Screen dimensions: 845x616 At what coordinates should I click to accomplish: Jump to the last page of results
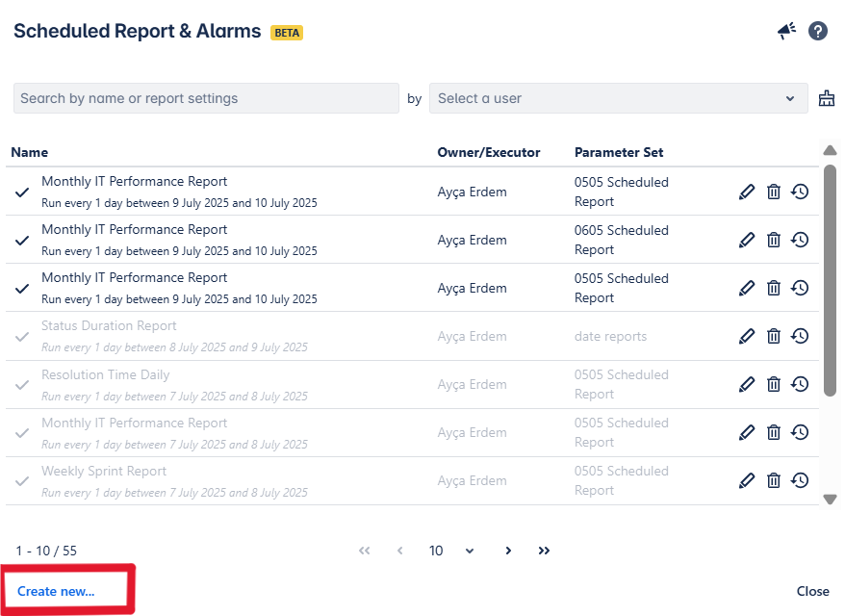click(544, 551)
